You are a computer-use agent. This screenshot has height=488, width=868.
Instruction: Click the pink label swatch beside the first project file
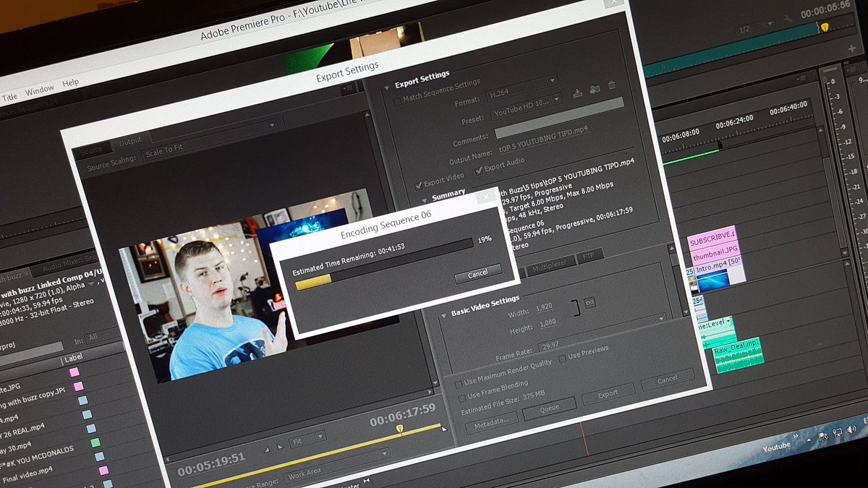[74, 372]
